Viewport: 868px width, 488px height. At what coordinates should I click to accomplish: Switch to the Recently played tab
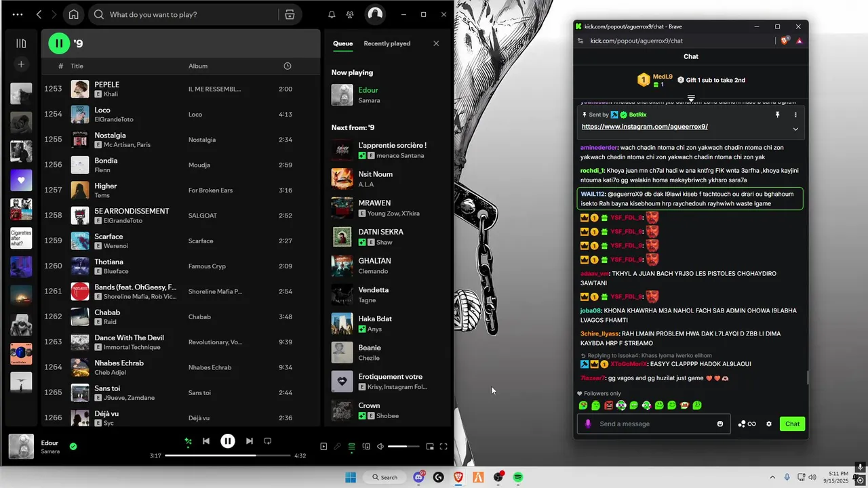pyautogui.click(x=387, y=43)
